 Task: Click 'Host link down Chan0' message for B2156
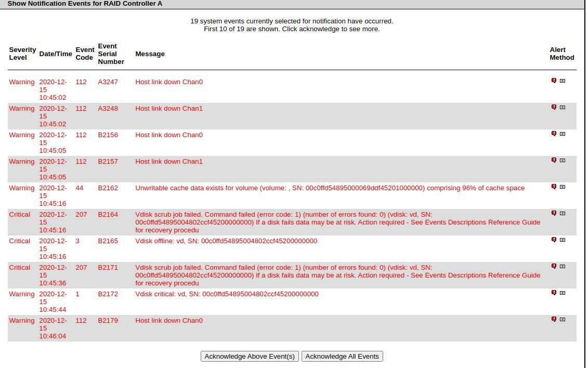pyautogui.click(x=169, y=135)
